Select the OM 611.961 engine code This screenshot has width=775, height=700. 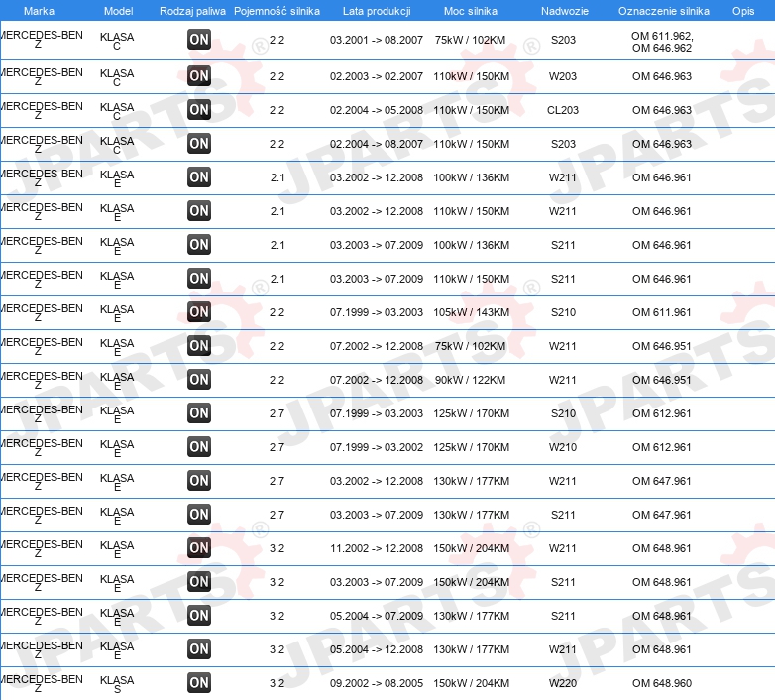pyautogui.click(x=662, y=312)
